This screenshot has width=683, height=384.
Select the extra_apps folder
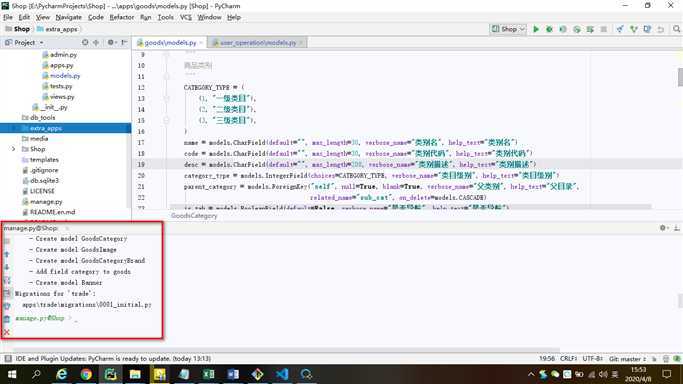65,128
